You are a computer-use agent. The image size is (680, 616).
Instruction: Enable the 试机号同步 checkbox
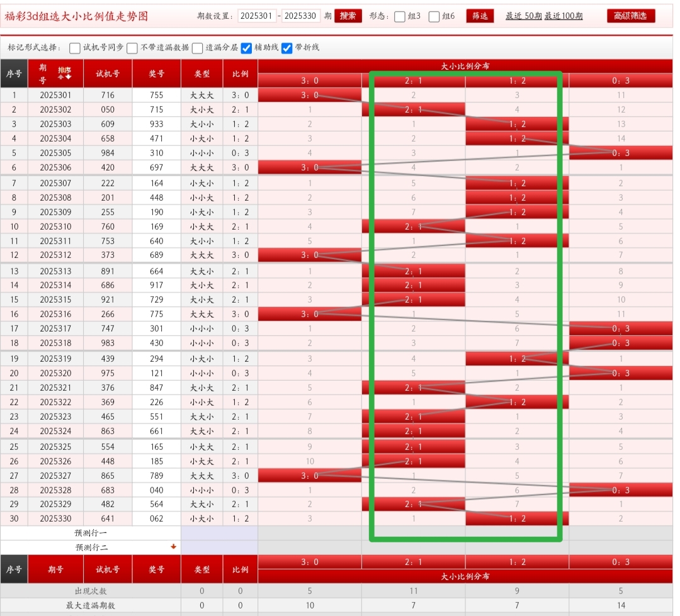75,48
